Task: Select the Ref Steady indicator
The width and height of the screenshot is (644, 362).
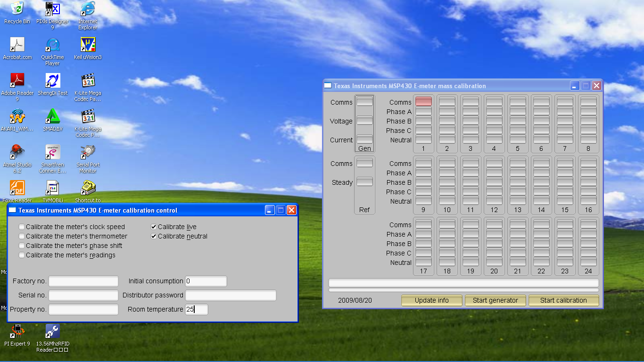Action: click(x=364, y=182)
